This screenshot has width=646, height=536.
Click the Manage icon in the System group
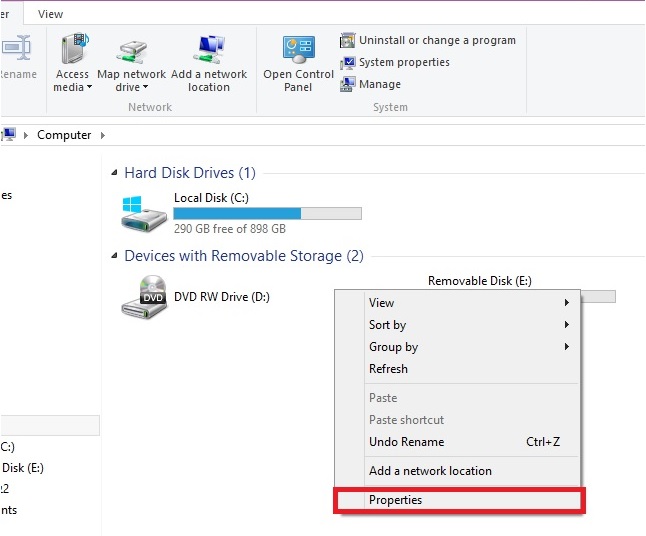348,84
